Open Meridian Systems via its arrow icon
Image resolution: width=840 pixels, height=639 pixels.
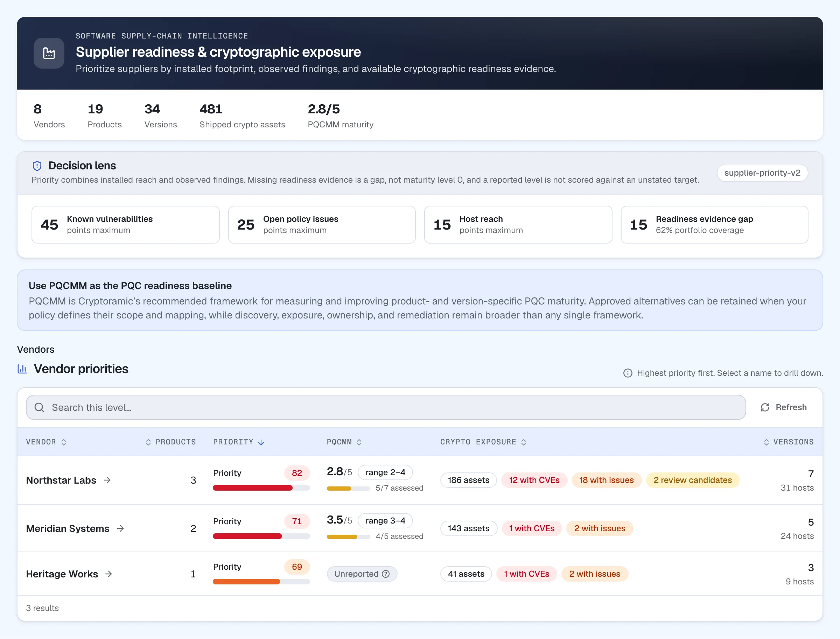121,528
